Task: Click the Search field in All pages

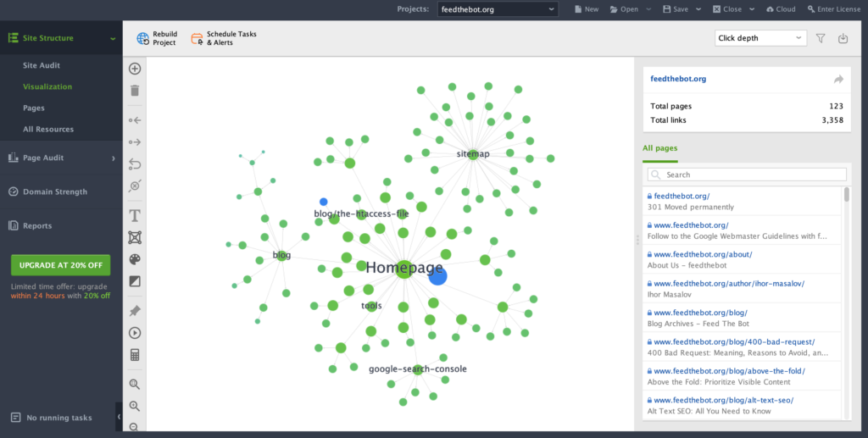Action: coord(747,175)
